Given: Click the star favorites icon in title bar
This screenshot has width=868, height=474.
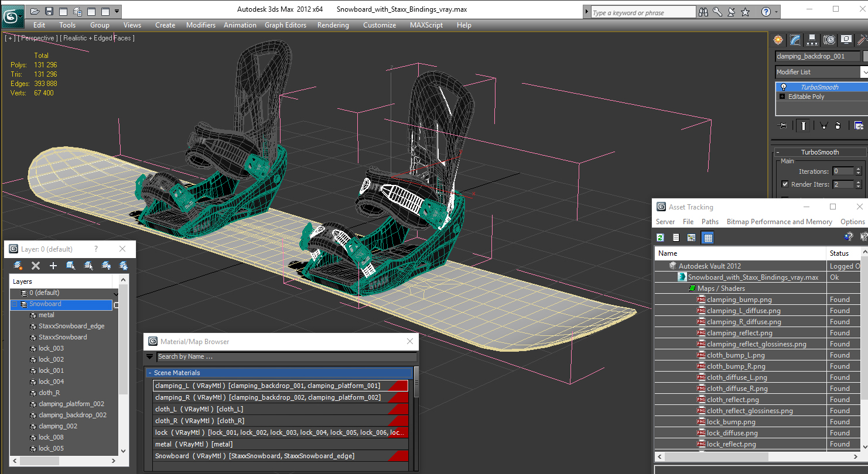Looking at the screenshot, I should tap(745, 12).
